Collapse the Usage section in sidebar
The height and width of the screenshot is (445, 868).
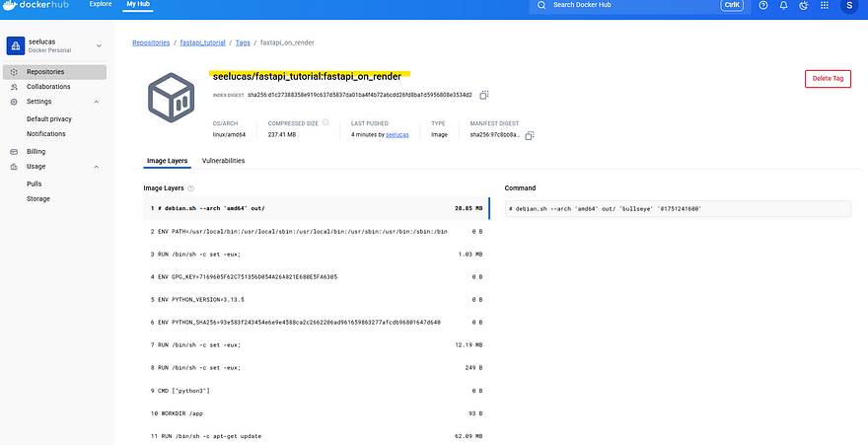click(x=97, y=167)
